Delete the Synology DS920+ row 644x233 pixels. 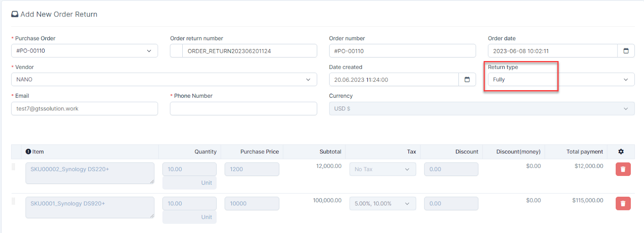coord(623,204)
